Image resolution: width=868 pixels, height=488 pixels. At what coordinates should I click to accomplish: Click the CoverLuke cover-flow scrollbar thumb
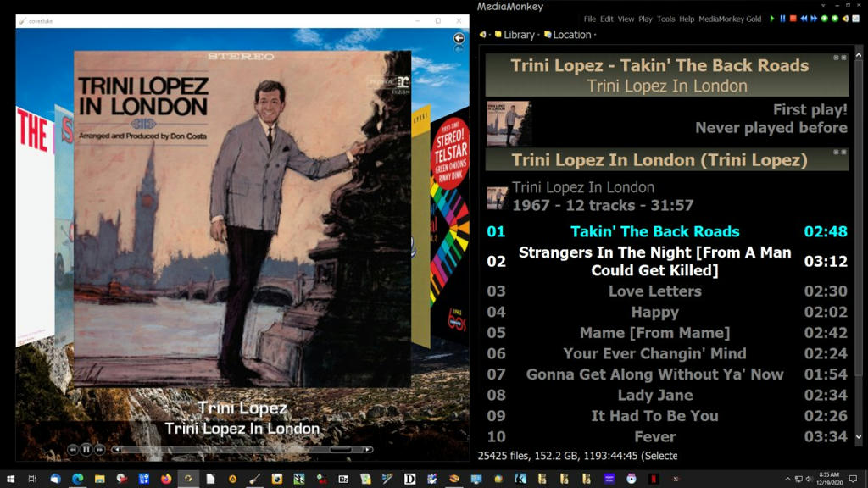pos(341,450)
